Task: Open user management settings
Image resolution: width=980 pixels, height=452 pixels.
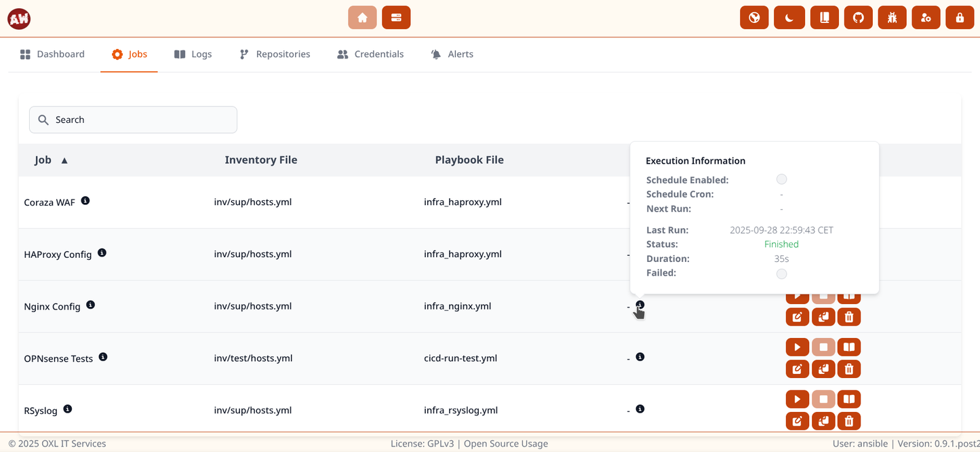Action: coord(926,17)
